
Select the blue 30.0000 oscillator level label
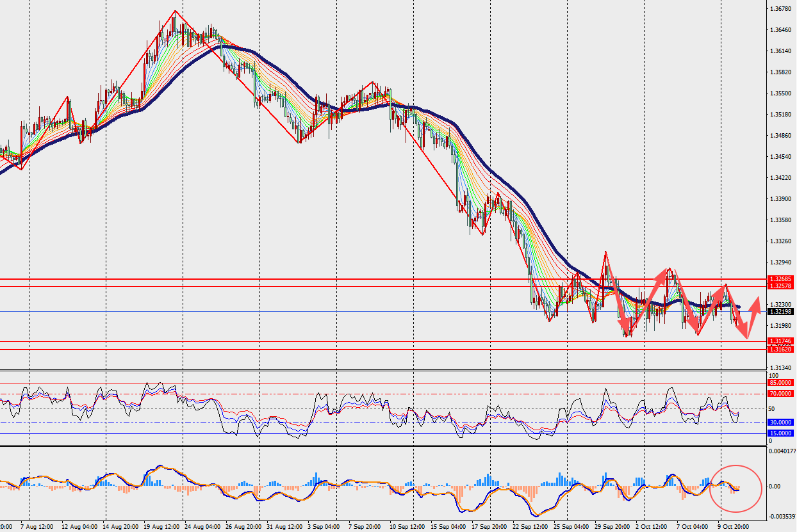pyautogui.click(x=780, y=423)
